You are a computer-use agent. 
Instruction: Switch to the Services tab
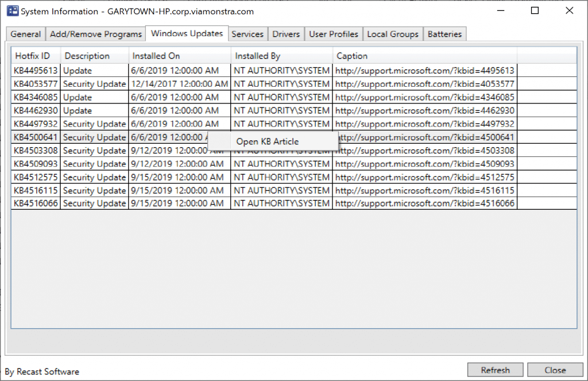pos(247,34)
